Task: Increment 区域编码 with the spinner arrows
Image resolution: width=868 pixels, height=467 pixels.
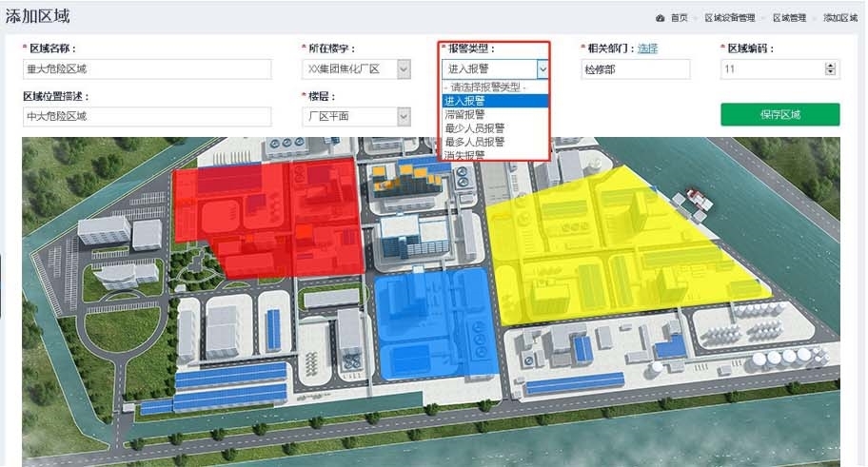Action: pyautogui.click(x=831, y=65)
